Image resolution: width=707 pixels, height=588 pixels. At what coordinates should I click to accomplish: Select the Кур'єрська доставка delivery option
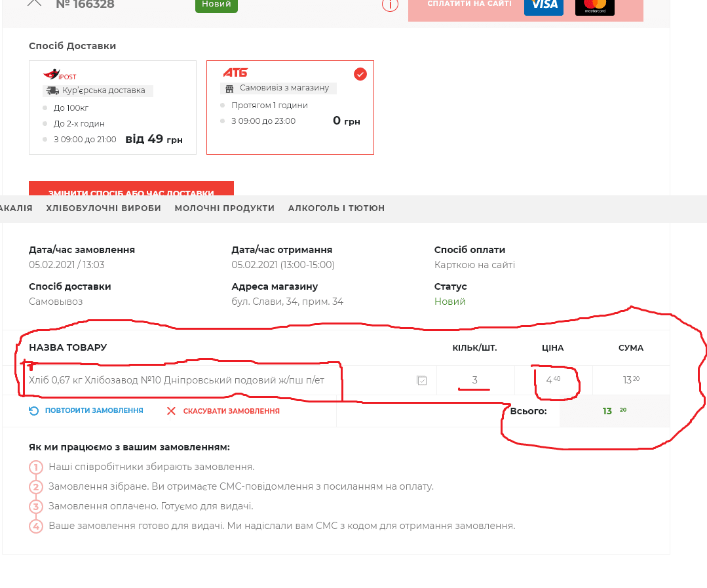point(113,108)
